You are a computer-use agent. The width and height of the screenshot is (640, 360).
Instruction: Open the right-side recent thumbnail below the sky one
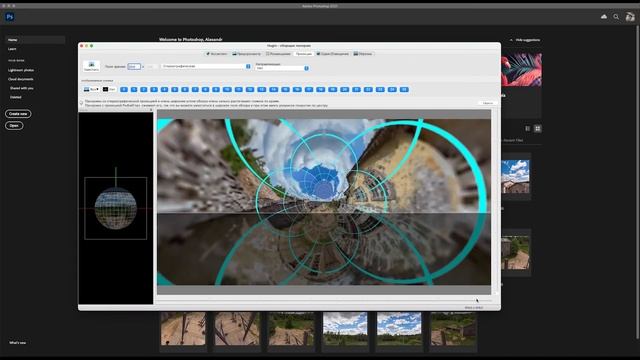pos(516,253)
